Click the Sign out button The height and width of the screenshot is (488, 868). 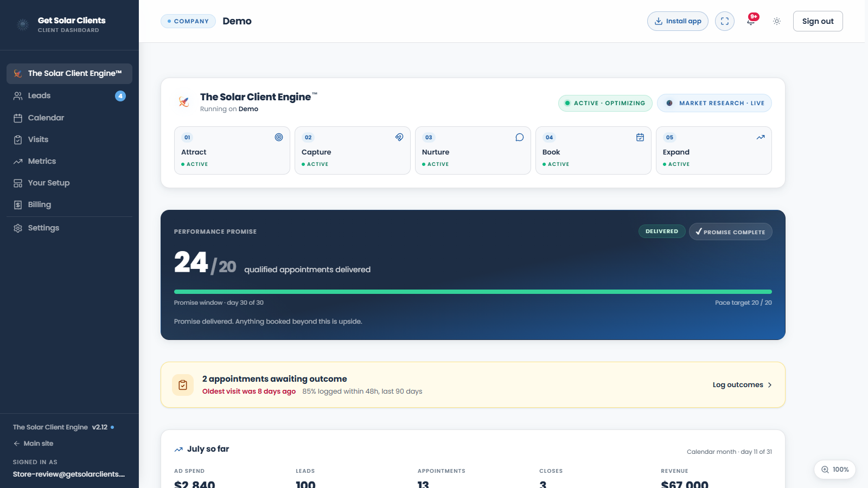point(818,21)
